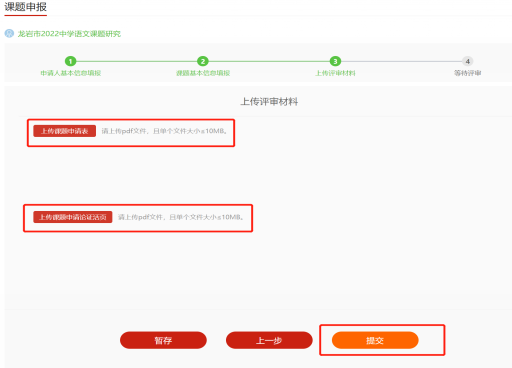Open the 龙岩市2022中学语文课题研究 project link
Image resolution: width=512 pixels, height=368 pixels.
pos(69,34)
